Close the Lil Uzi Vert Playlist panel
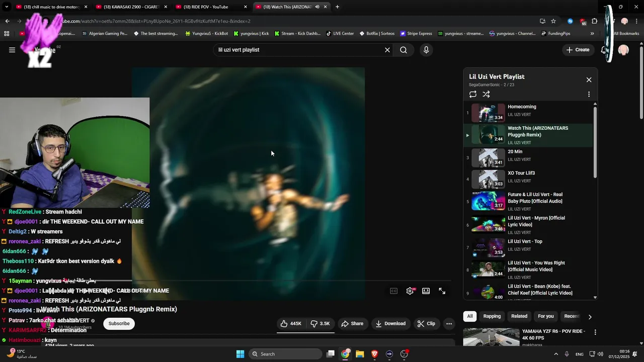 [589, 80]
